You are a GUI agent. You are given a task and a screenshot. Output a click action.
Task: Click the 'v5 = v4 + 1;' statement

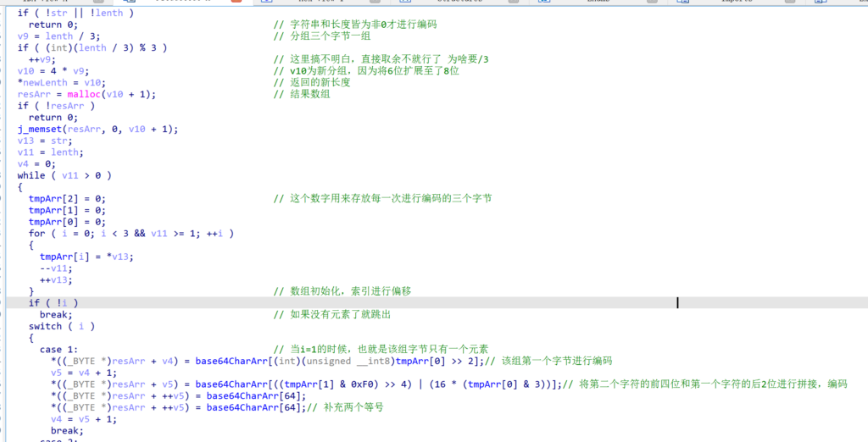pos(84,373)
